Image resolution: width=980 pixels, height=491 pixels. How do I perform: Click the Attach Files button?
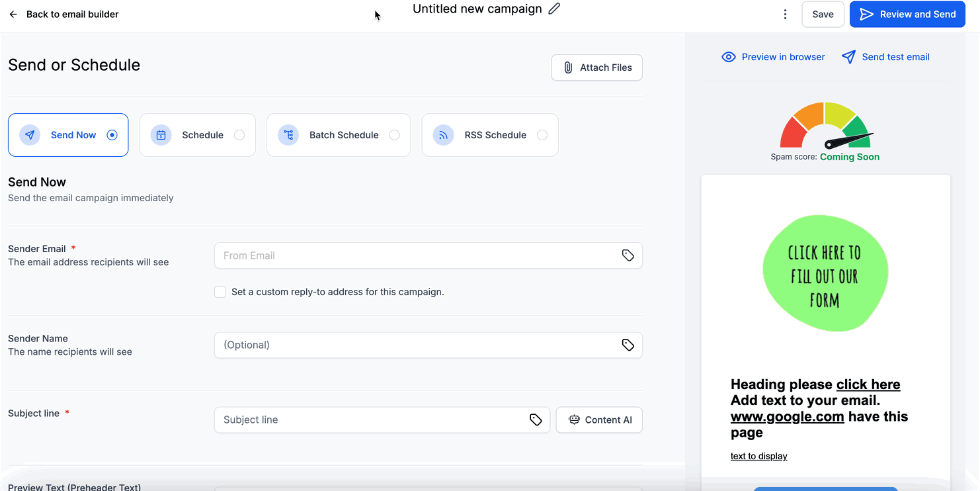click(596, 67)
